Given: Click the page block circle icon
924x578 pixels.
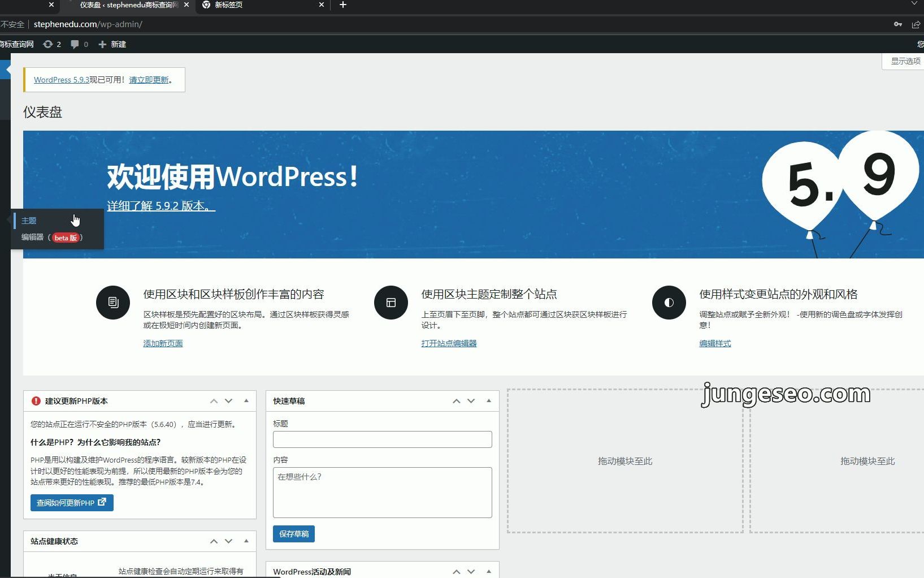Looking at the screenshot, I should click(x=113, y=303).
